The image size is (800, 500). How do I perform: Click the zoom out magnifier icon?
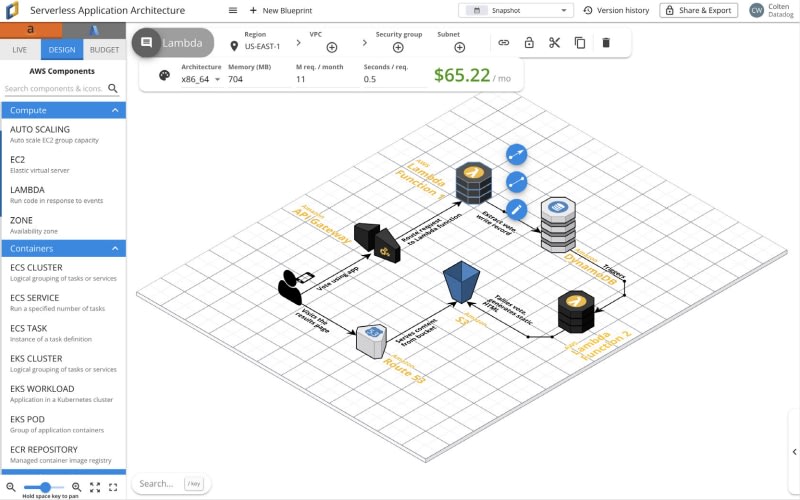coord(11,487)
